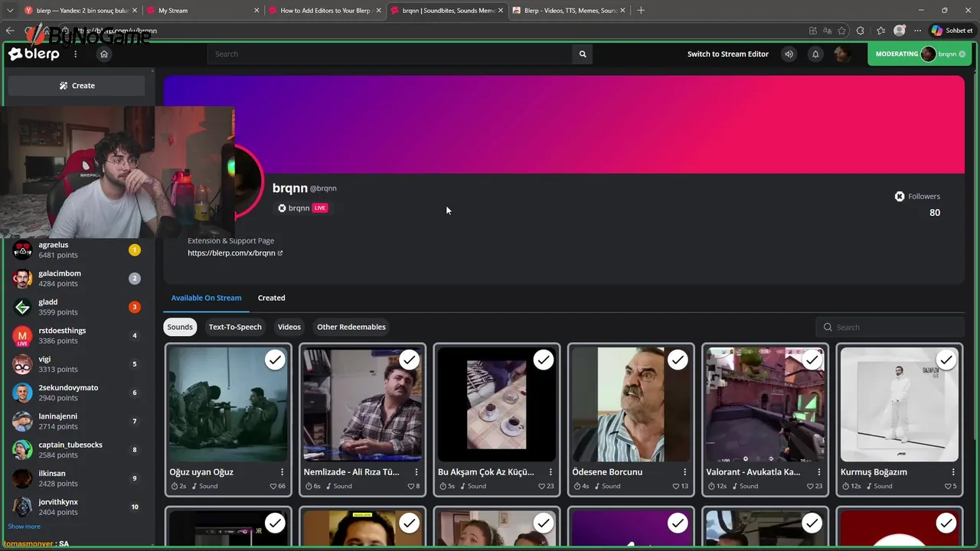
Task: Switch to How to Add Editors browser tab
Action: tap(325, 11)
